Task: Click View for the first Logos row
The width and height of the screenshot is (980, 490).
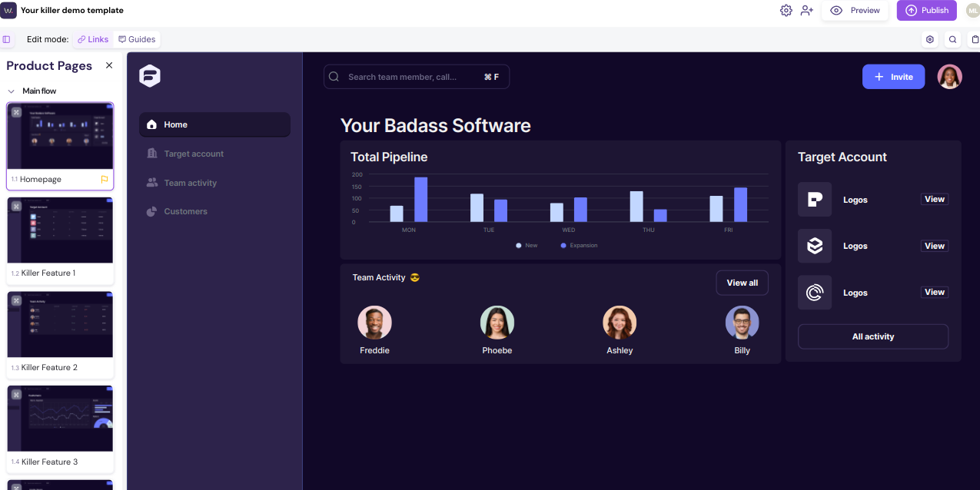Action: coord(935,199)
